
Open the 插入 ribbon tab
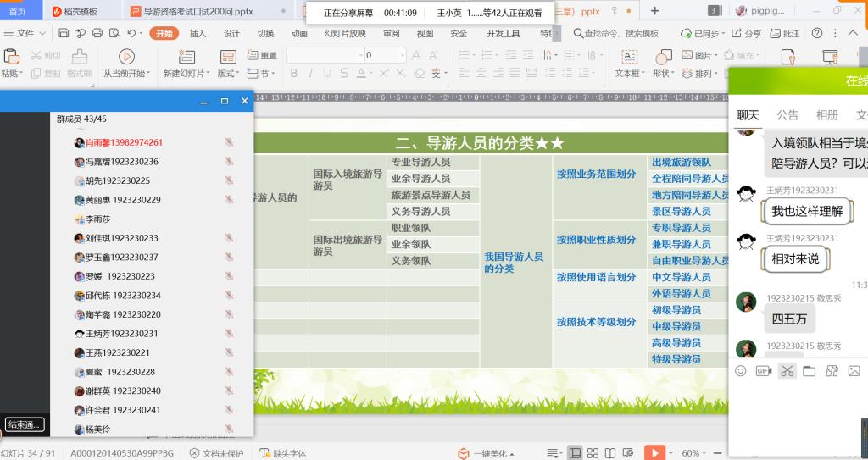pos(198,33)
